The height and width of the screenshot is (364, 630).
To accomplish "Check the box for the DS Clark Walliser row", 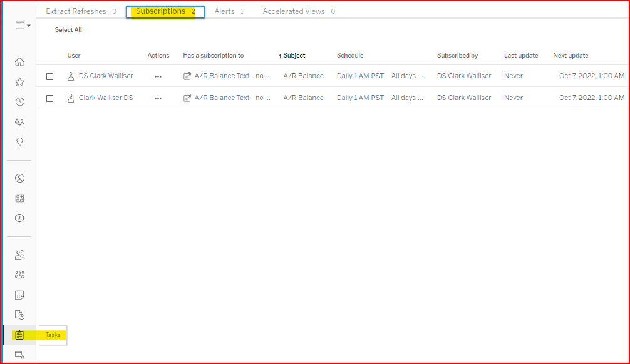I will click(50, 76).
